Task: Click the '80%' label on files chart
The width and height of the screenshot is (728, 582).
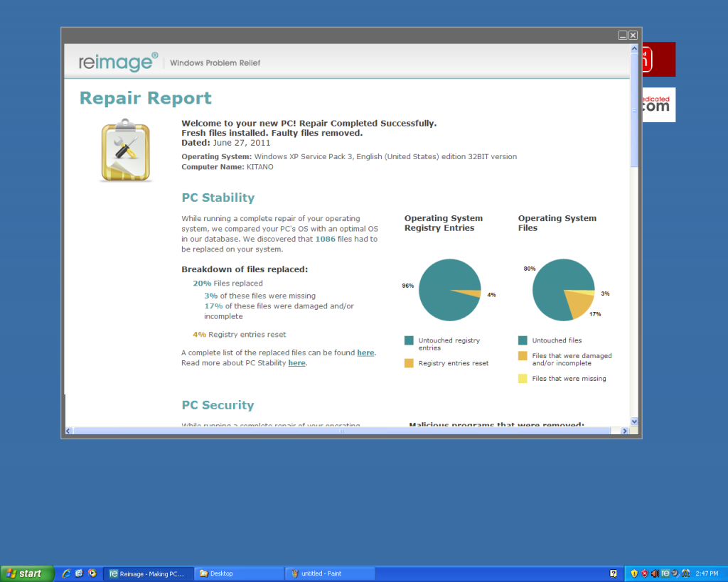Action: pyautogui.click(x=529, y=269)
